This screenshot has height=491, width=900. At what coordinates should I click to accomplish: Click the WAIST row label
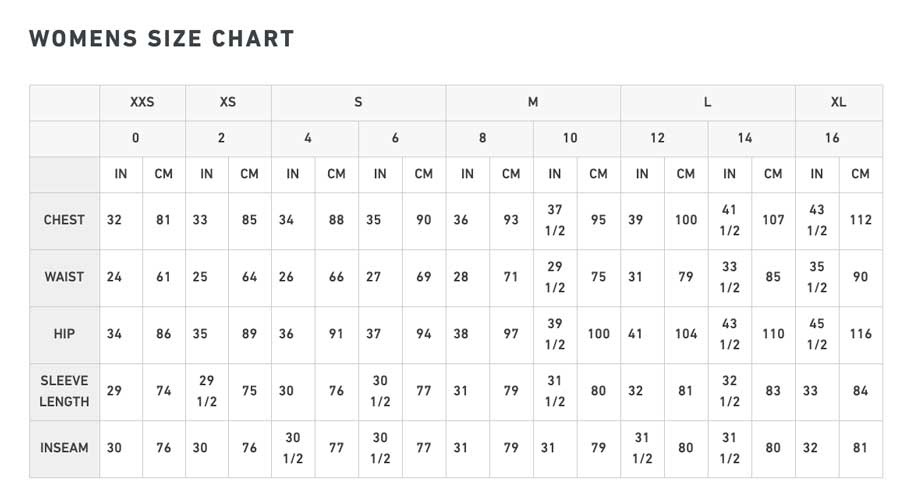[64, 277]
